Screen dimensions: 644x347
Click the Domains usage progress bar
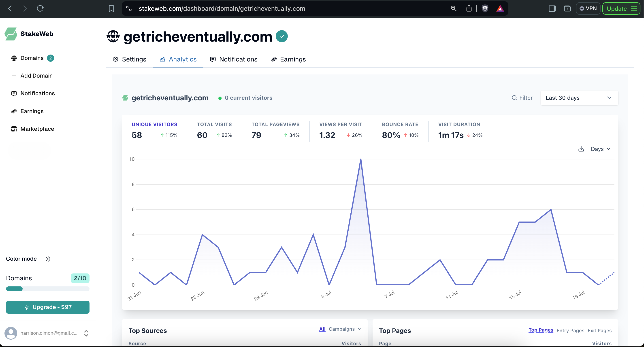[48, 289]
